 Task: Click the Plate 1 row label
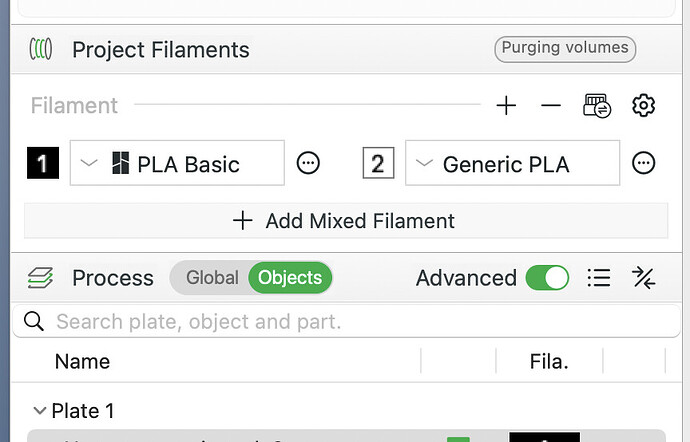[83, 411]
